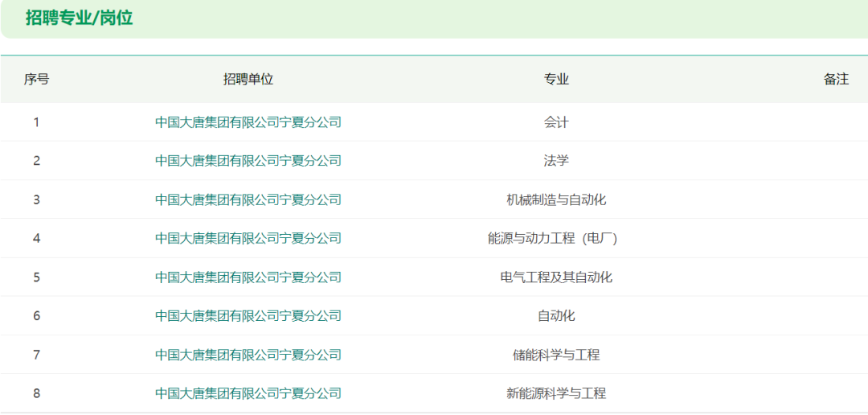Click serial number 4 cell

click(36, 238)
